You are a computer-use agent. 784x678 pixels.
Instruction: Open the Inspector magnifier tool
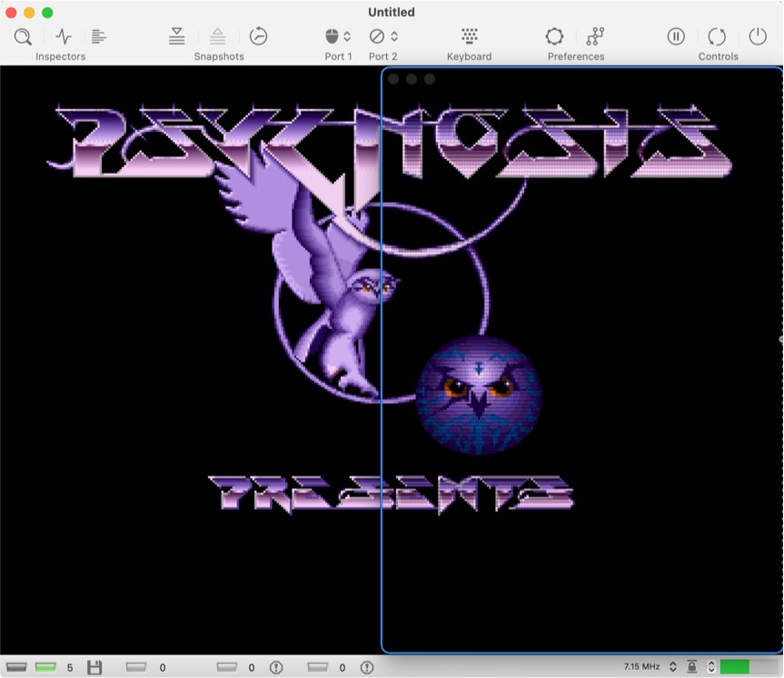tap(23, 36)
